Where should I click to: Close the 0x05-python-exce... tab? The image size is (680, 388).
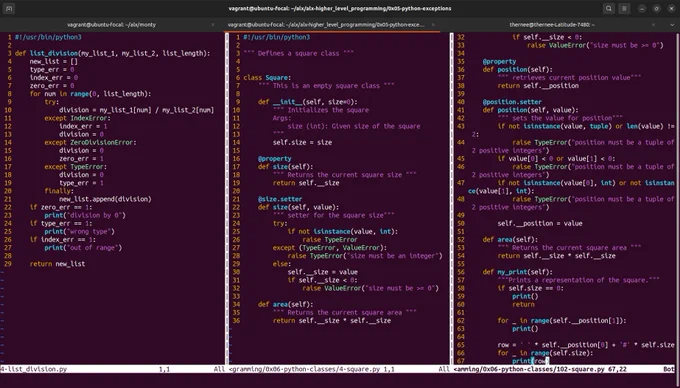point(433,25)
